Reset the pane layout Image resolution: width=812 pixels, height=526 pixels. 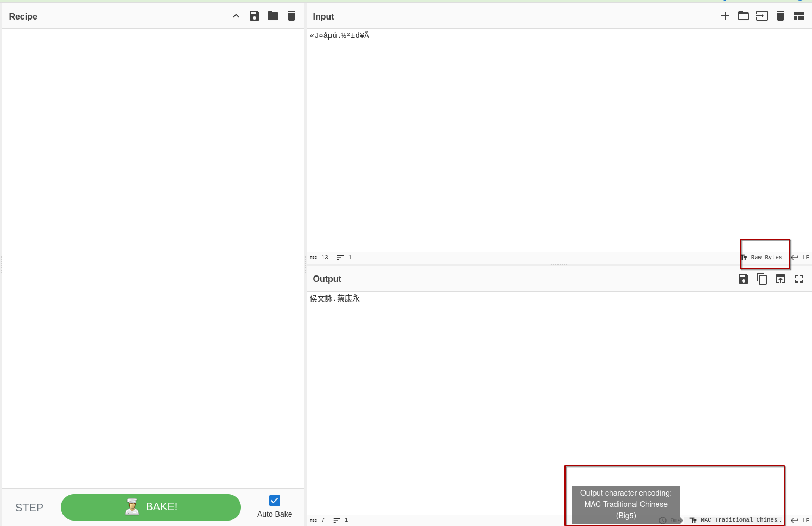pos(798,16)
